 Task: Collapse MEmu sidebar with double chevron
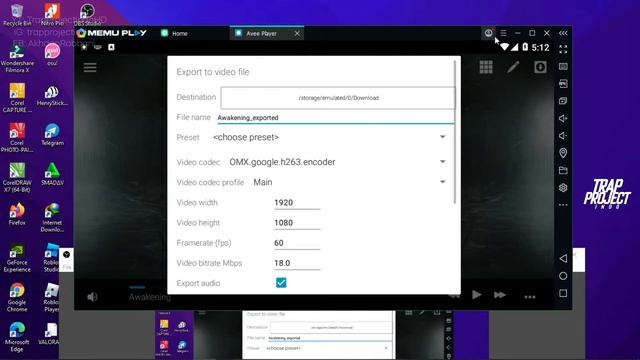tap(563, 33)
